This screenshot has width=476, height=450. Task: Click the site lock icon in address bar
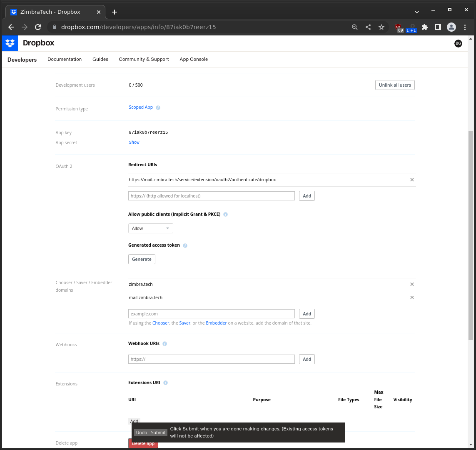[55, 27]
